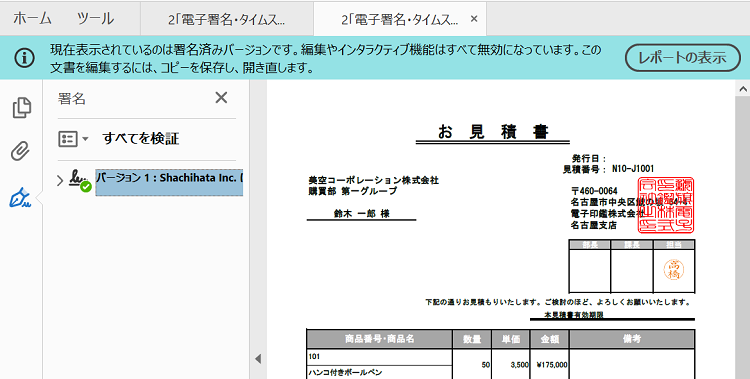Close the 署名 signature panel
Image resolution: width=750 pixels, height=379 pixels.
coord(221,98)
